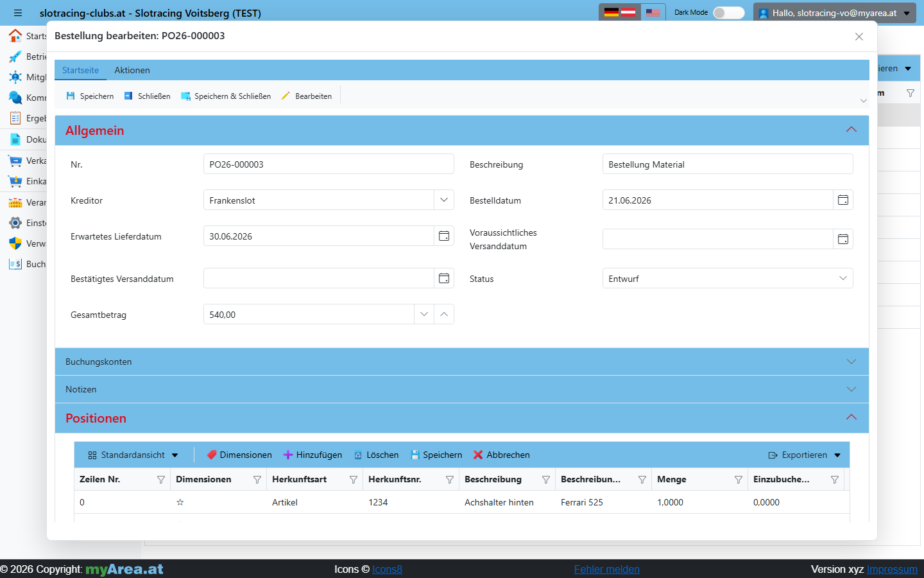The height and width of the screenshot is (578, 924).
Task: Filter the Dimensionen column
Action: [x=257, y=480]
